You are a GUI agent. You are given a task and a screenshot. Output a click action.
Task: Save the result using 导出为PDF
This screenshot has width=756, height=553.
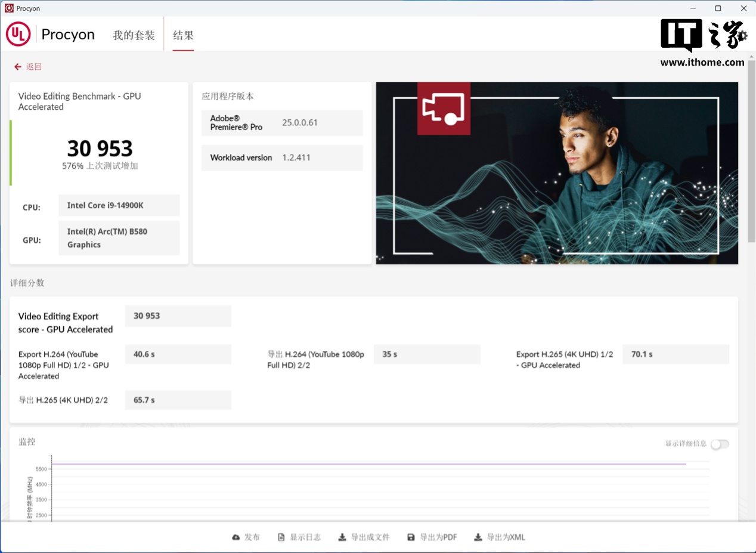[432, 537]
